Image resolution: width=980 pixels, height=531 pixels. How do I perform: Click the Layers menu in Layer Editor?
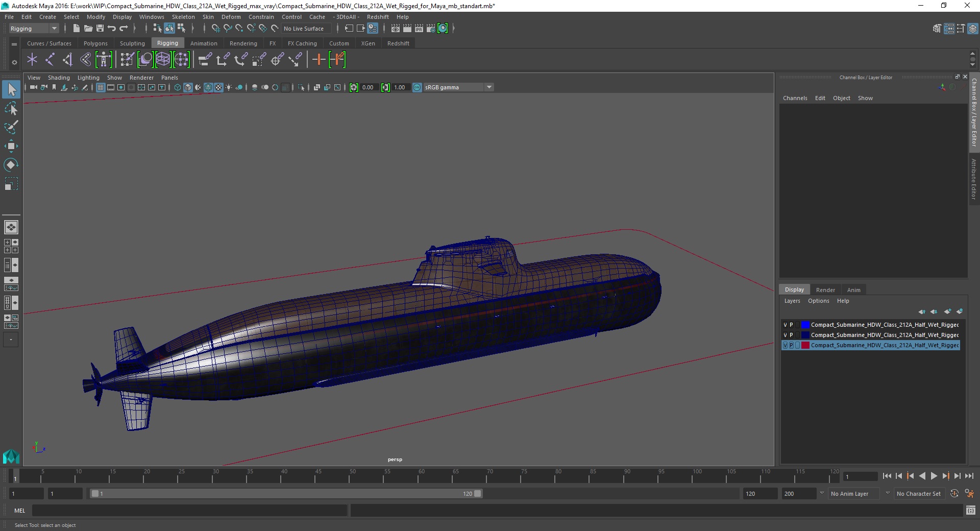point(792,301)
